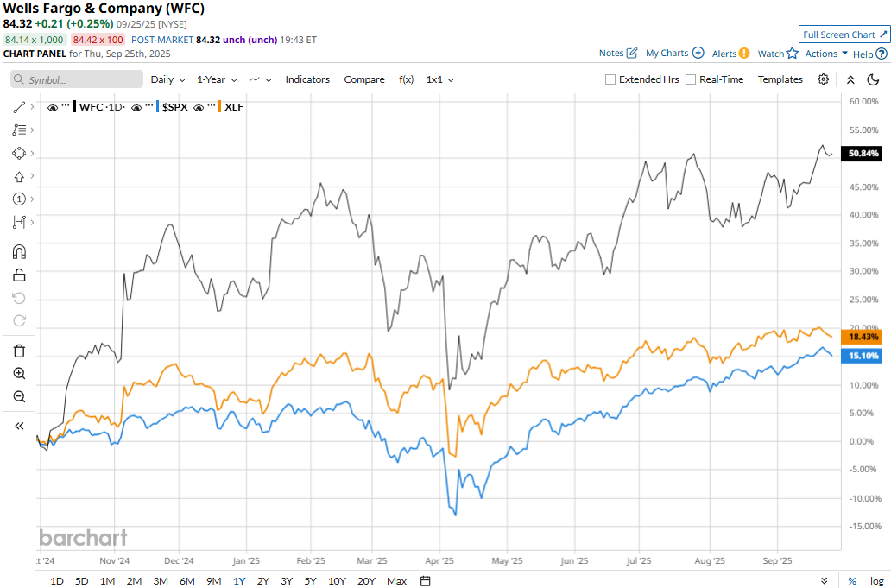Click the Alerts link
Viewport: 891px width, 588px height.
coord(724,54)
